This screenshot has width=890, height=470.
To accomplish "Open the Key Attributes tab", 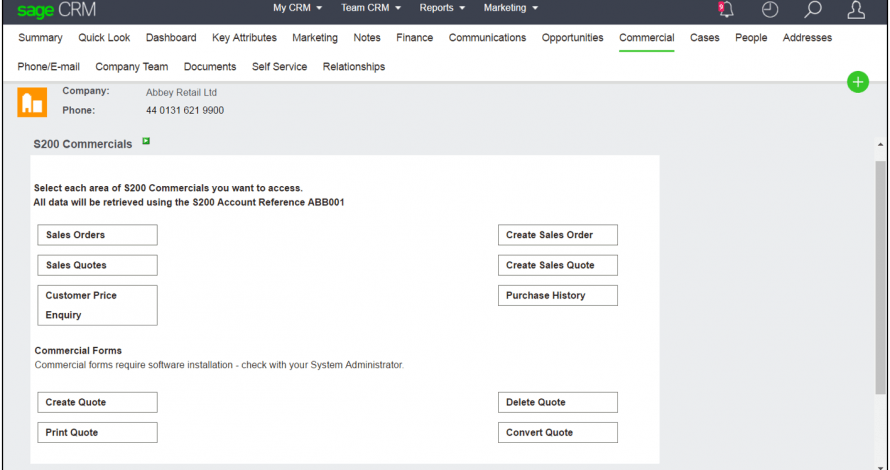I will tap(244, 37).
